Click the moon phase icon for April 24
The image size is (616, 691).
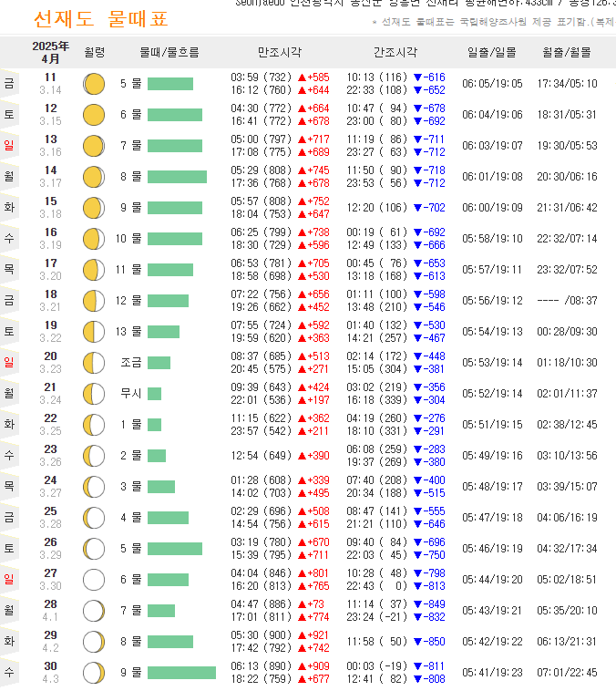click(94, 487)
